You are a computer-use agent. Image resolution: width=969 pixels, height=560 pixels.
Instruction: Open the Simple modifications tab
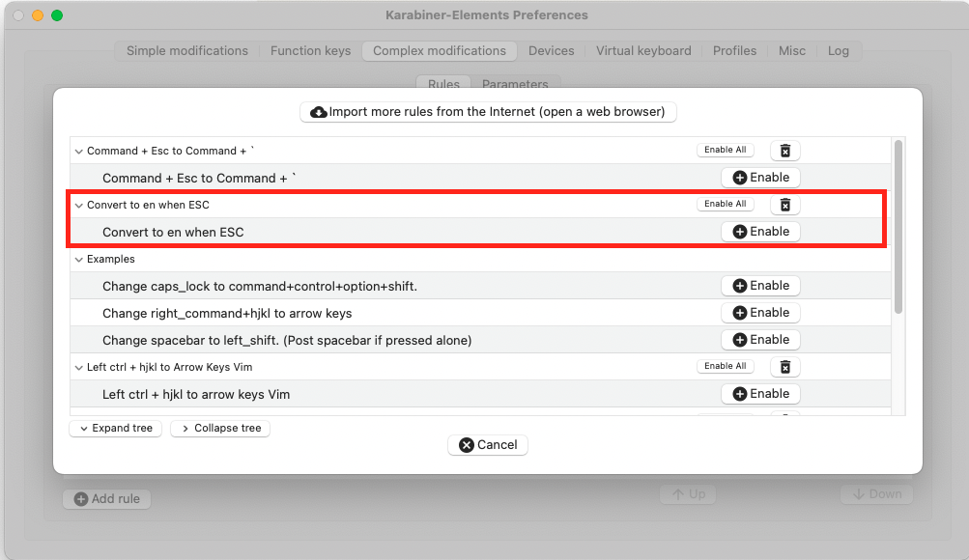187,50
